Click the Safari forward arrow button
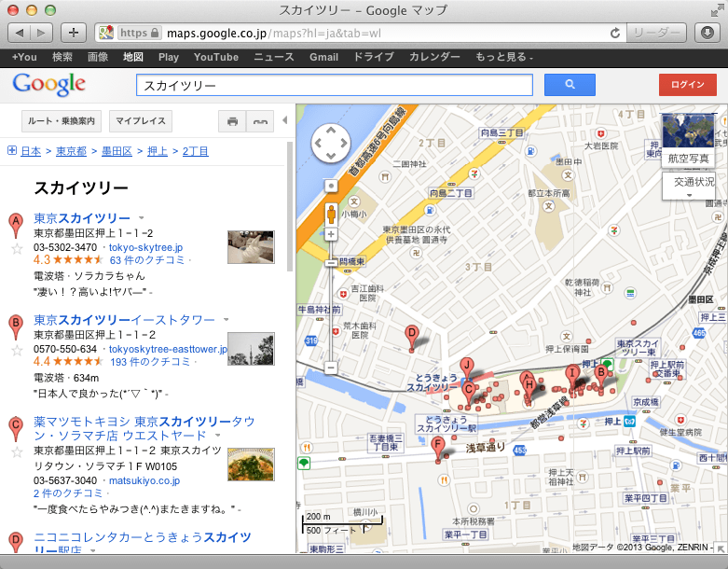Screen dimensions: 728x569 [x=41, y=33]
